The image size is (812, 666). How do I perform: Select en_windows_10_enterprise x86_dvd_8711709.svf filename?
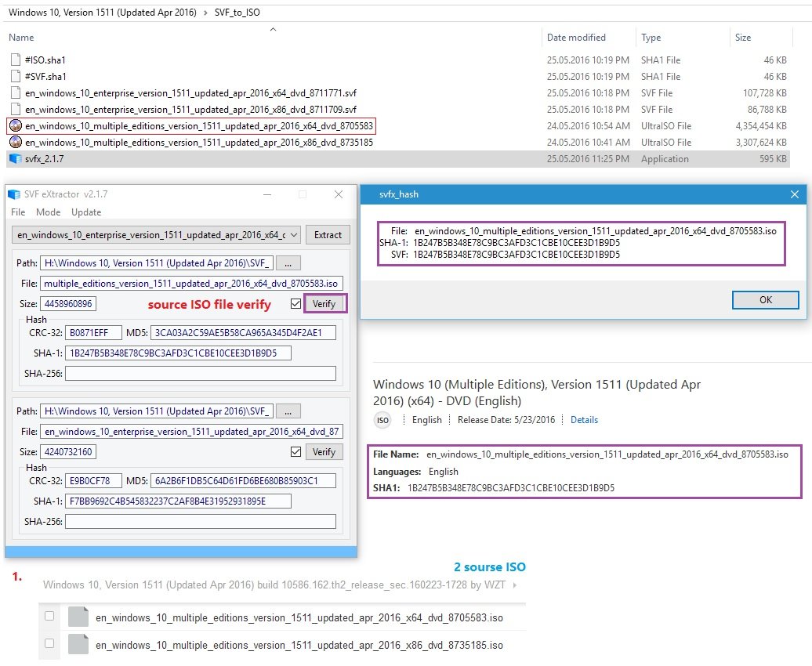(x=190, y=110)
